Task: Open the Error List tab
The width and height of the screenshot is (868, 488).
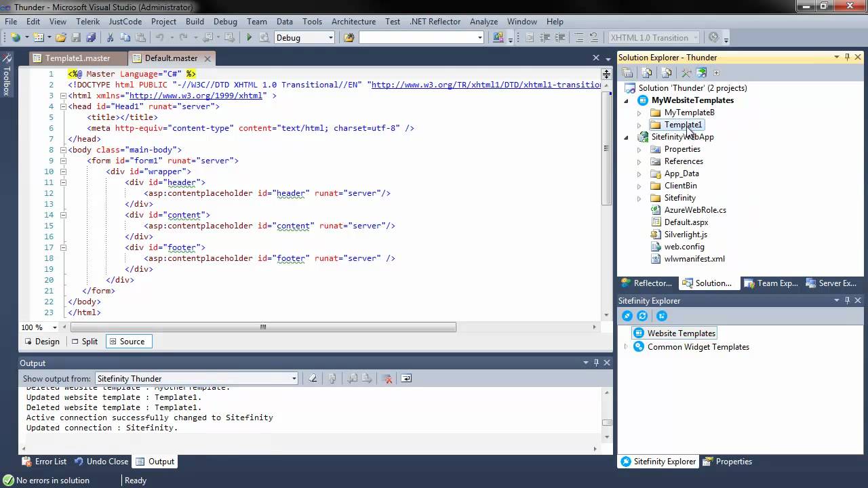Action: (x=44, y=462)
